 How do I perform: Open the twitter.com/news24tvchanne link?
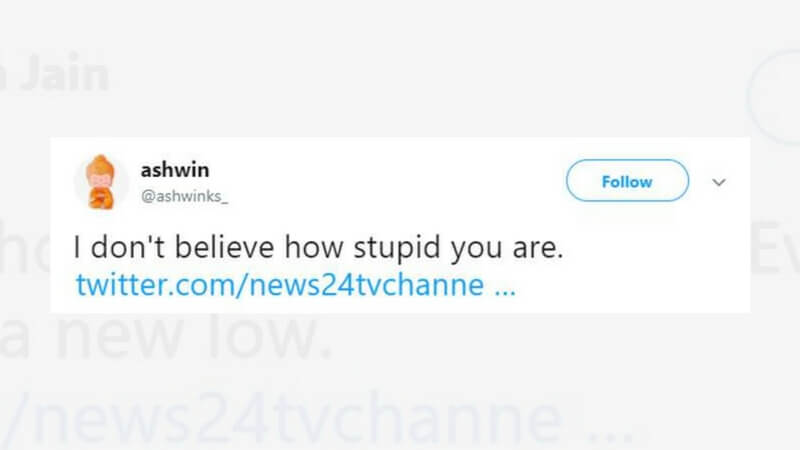[295, 285]
